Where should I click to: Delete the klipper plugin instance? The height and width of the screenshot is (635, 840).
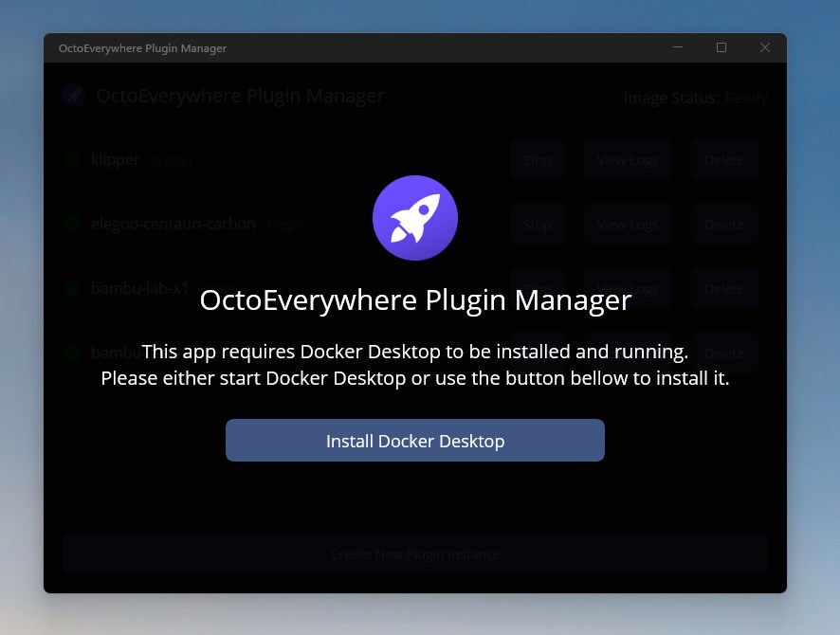click(x=723, y=160)
